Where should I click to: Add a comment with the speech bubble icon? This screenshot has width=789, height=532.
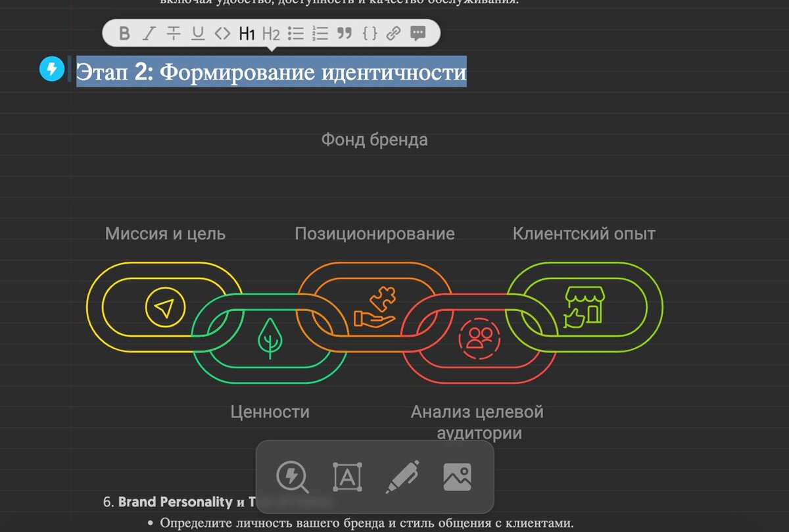click(417, 33)
